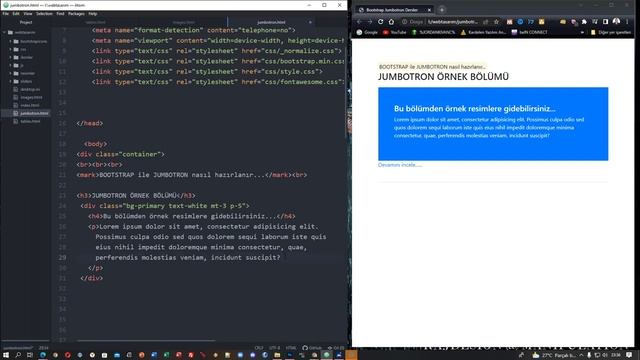This screenshot has height=360, width=640.
Task: Reload the page in Chrome
Action: tap(380, 22)
